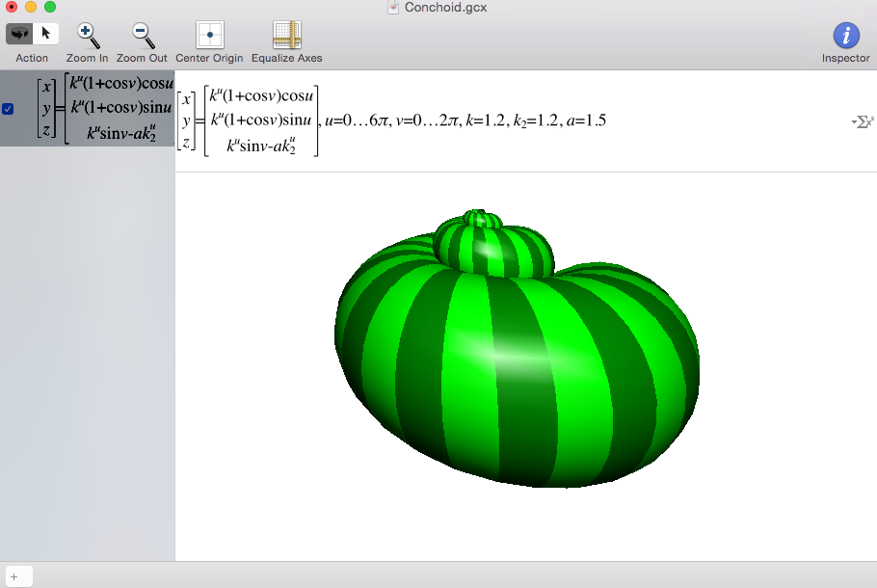Open the Inspector panel

point(846,36)
